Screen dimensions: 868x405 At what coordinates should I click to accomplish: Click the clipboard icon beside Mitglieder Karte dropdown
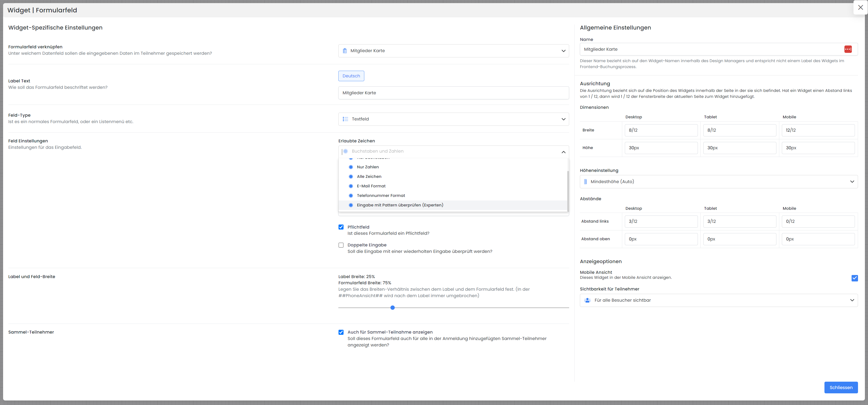click(x=345, y=51)
